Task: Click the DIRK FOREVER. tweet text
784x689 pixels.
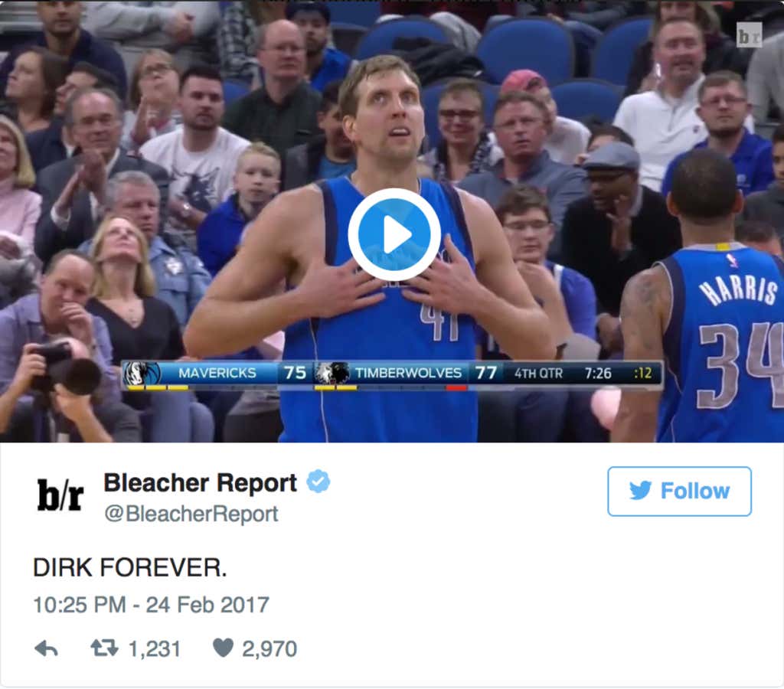Action: point(130,568)
